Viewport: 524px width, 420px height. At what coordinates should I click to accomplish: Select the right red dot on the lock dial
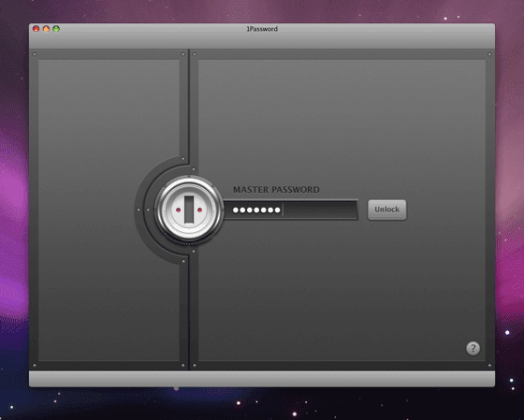[200, 210]
